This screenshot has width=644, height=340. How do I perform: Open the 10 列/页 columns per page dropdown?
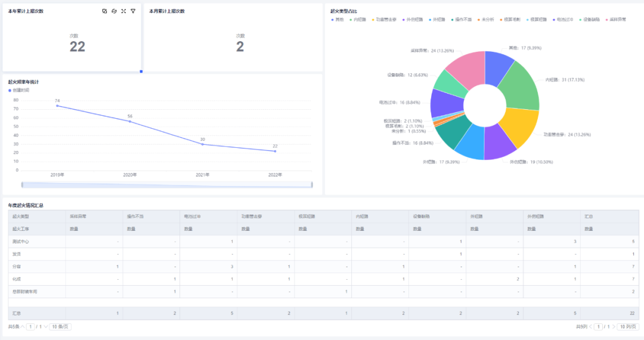pos(628,327)
